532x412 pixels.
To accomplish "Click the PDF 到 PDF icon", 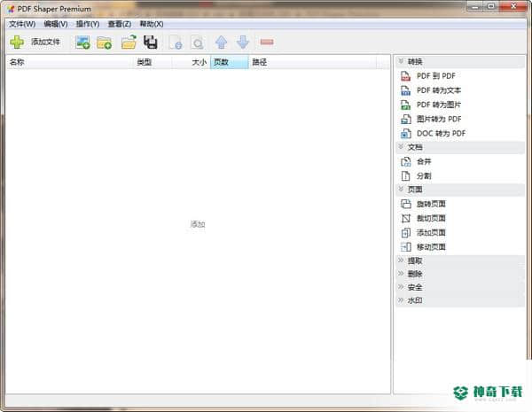I will (x=406, y=76).
